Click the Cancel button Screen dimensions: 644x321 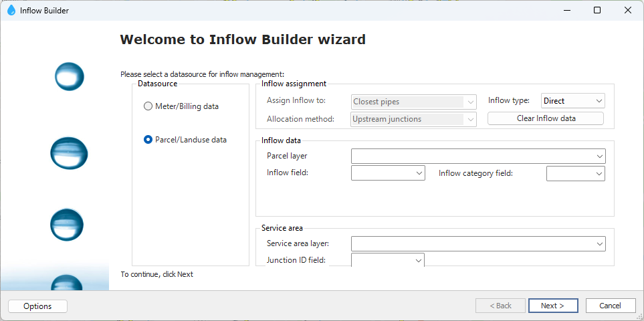[x=610, y=306]
